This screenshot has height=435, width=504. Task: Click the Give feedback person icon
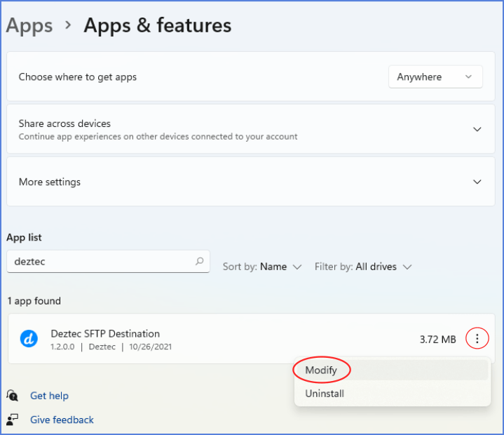tap(12, 420)
